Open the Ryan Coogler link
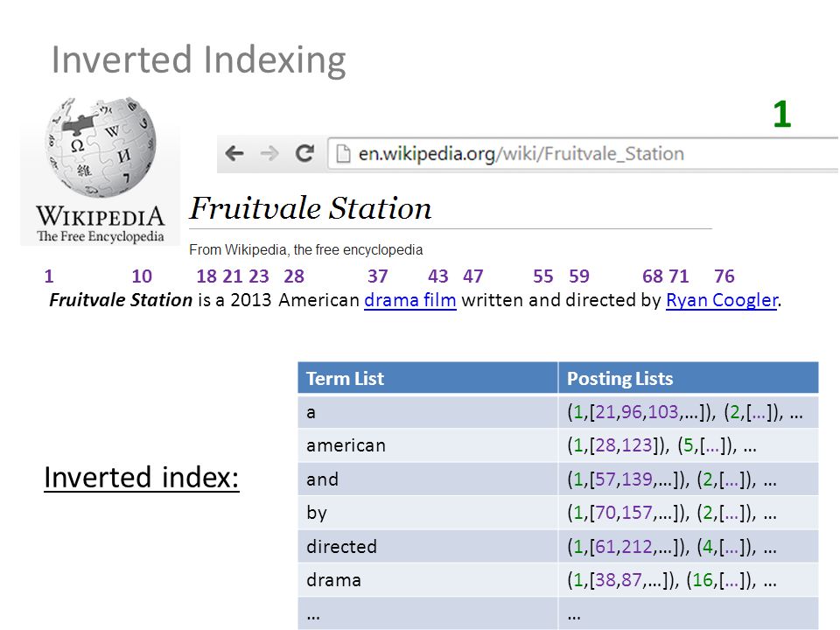Screen dimensions: 840x630 722,300
